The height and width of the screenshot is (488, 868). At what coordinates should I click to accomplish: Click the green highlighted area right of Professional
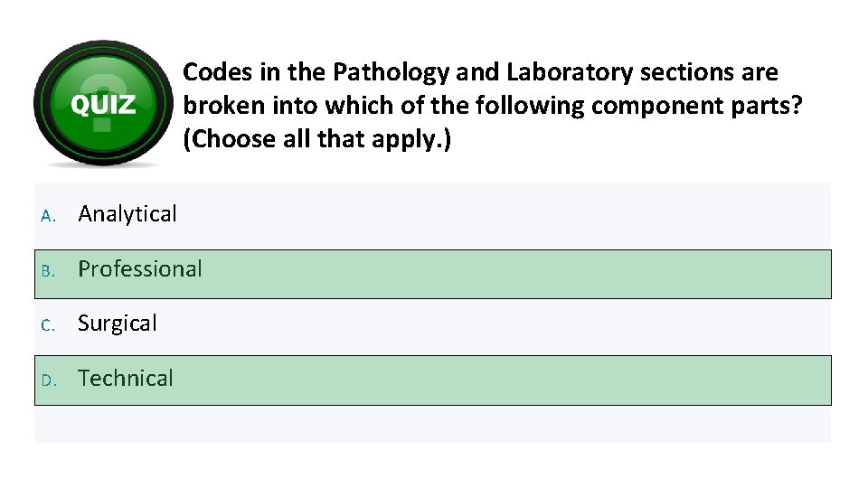515,274
